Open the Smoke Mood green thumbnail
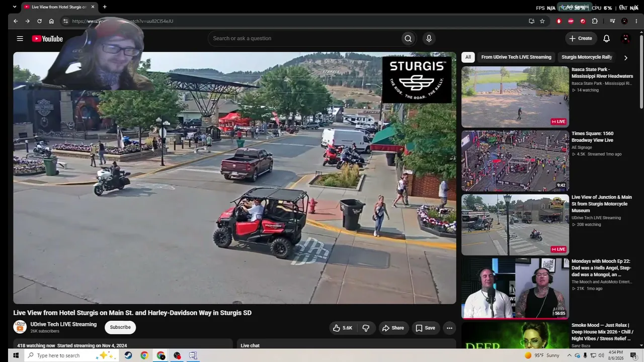 (515, 336)
